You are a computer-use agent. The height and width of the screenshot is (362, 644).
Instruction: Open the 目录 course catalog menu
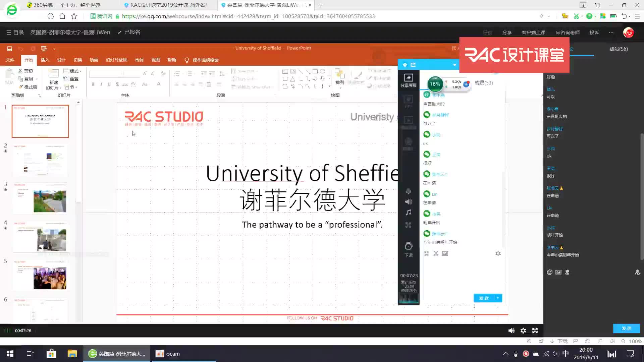pos(15,32)
